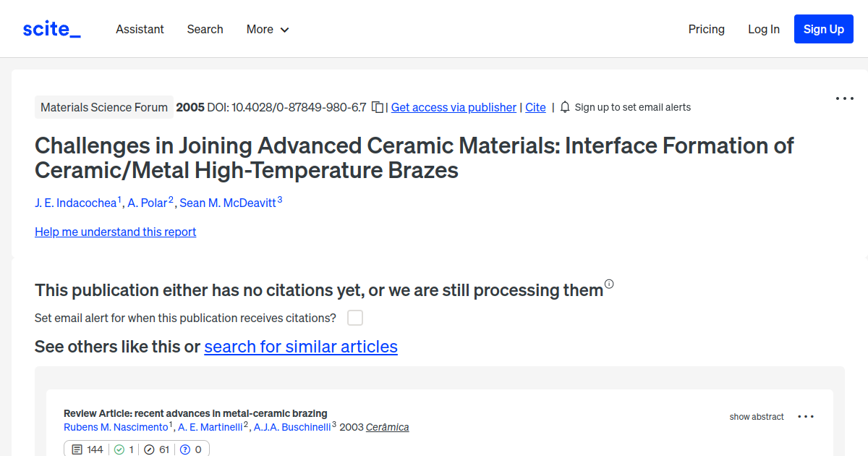Open the Assistant menu item

140,29
